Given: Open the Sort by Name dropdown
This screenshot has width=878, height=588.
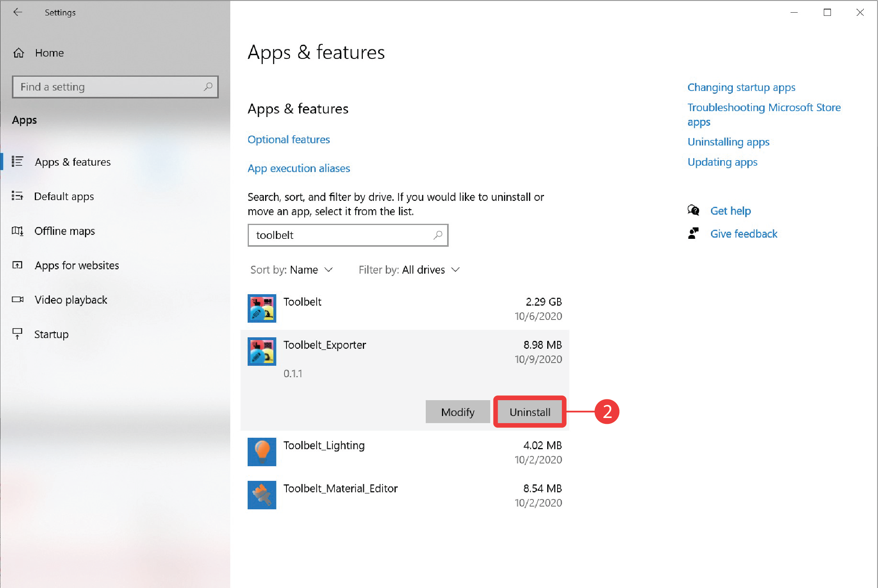Looking at the screenshot, I should 292,270.
